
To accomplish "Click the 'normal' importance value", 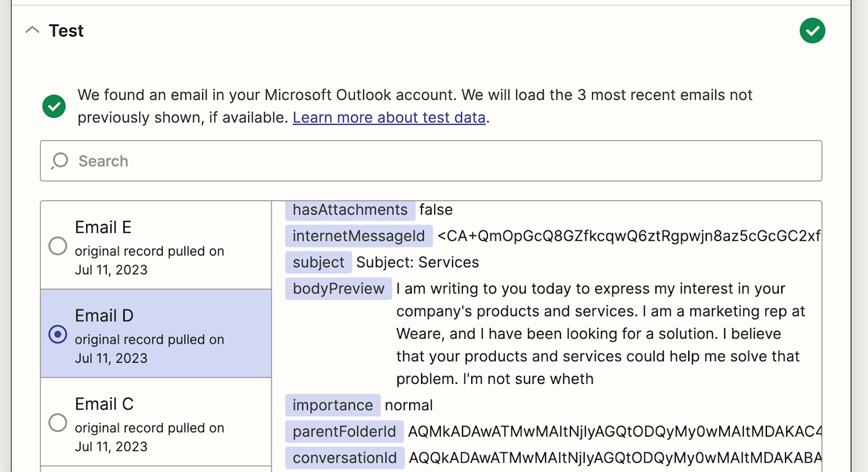I will 409,405.
